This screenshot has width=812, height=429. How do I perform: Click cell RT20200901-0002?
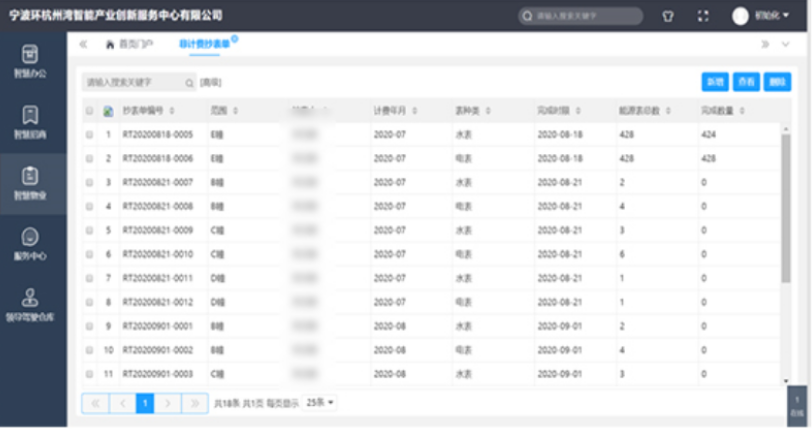158,350
